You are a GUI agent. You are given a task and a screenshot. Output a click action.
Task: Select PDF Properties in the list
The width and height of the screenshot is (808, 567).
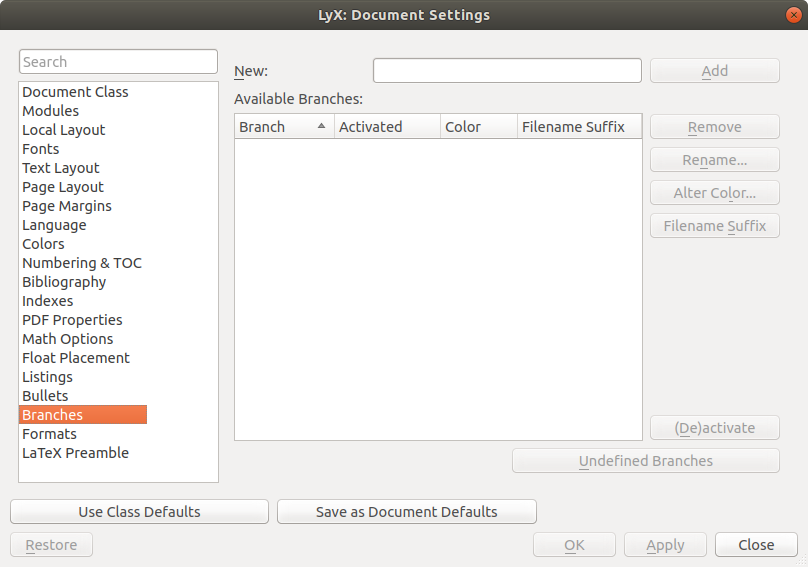(x=72, y=320)
